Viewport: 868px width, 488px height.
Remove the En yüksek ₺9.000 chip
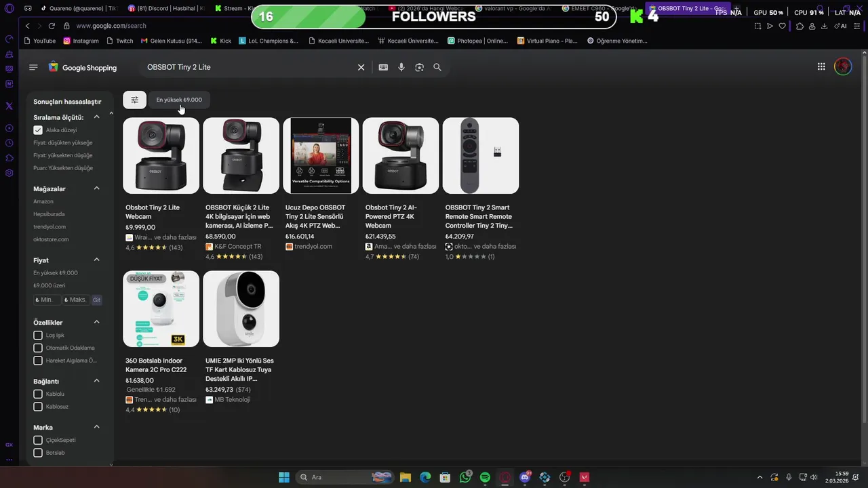(x=179, y=100)
